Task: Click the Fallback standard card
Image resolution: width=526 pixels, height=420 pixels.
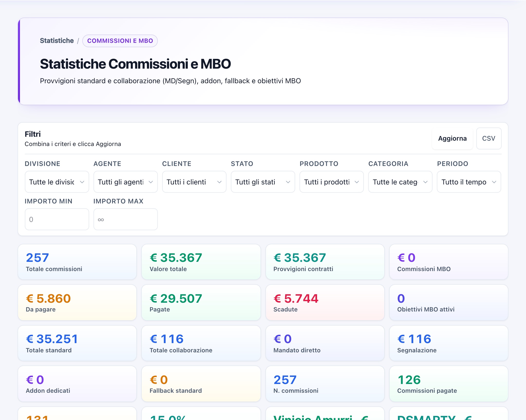Action: tap(201, 384)
